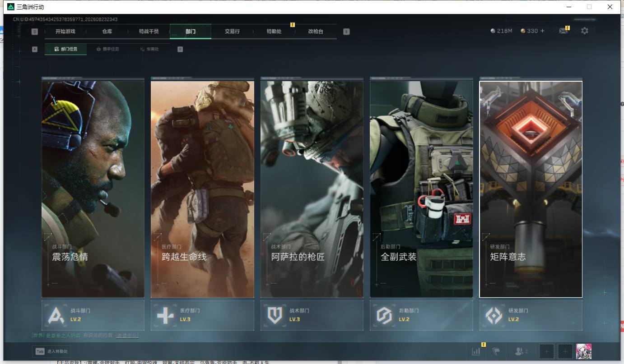Click the 世界 chat channel message
Image resolution: width=624 pixels, height=364 pixels.
point(85,336)
